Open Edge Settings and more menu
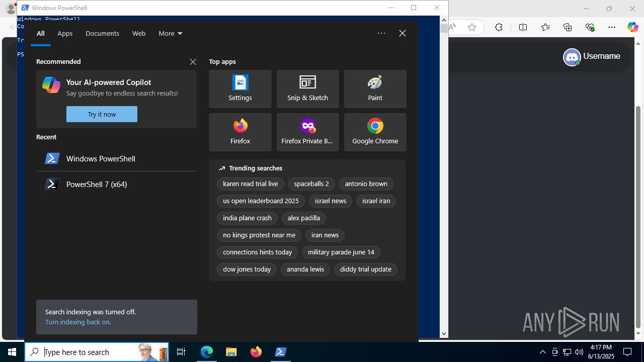The image size is (644, 362). pyautogui.click(x=612, y=28)
